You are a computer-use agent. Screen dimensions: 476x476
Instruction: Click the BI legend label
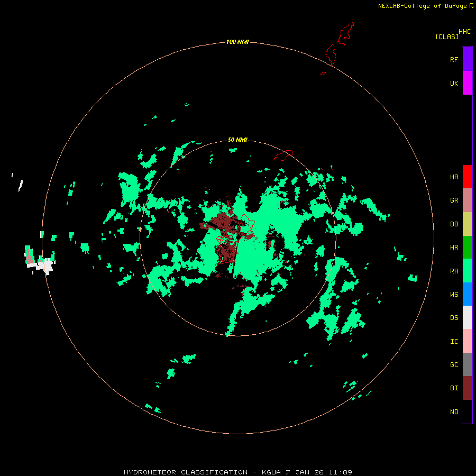tap(454, 388)
